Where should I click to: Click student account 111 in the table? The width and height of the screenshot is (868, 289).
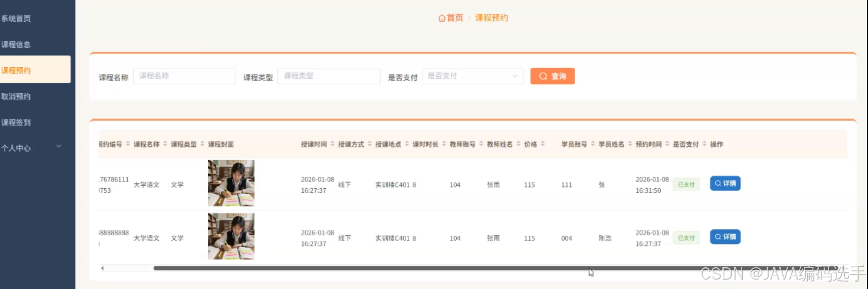566,185
